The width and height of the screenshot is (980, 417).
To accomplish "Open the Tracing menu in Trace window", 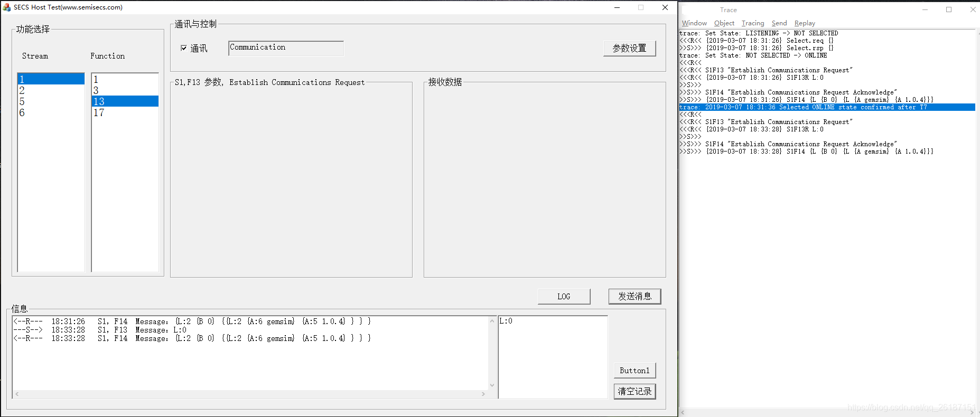I will tap(753, 23).
